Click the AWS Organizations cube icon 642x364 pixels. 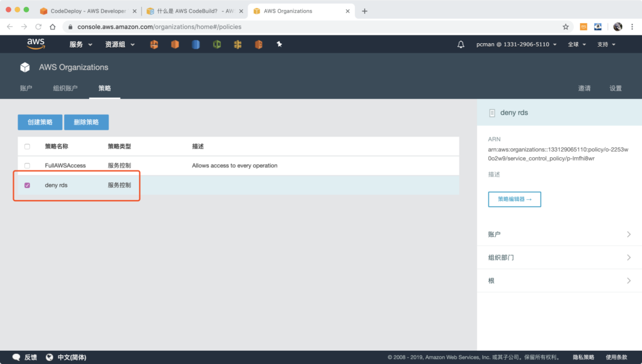tap(25, 67)
